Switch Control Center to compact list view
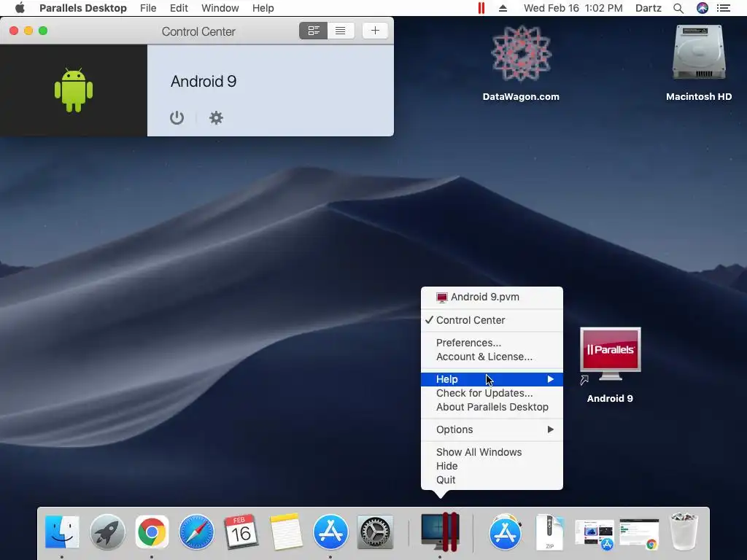Screen dimensions: 747x560 tap(340, 31)
